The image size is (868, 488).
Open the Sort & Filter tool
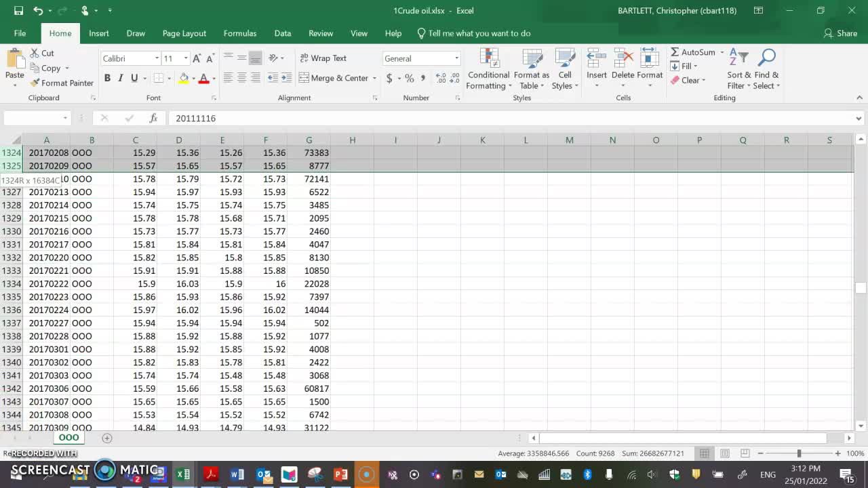[x=738, y=70]
